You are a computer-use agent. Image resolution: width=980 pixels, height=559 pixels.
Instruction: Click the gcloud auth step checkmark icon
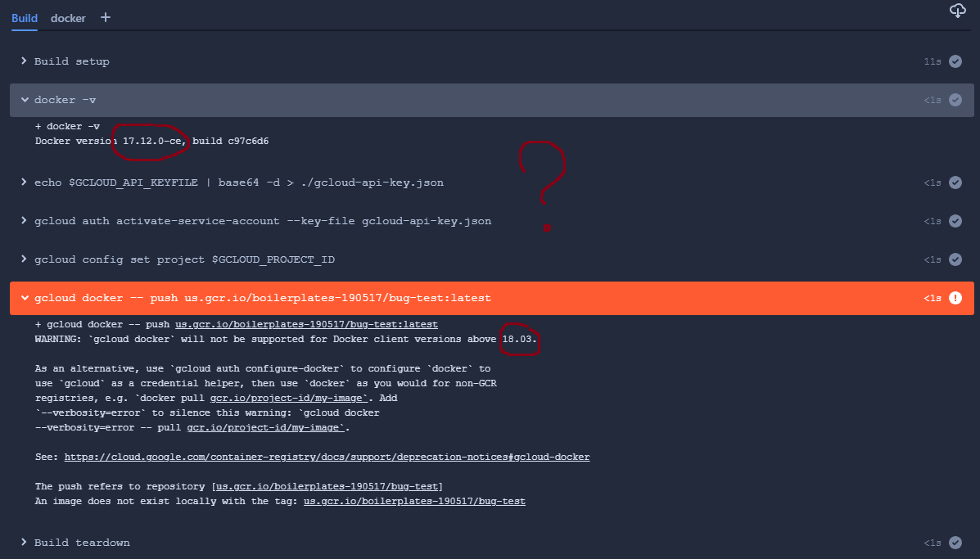pos(955,221)
